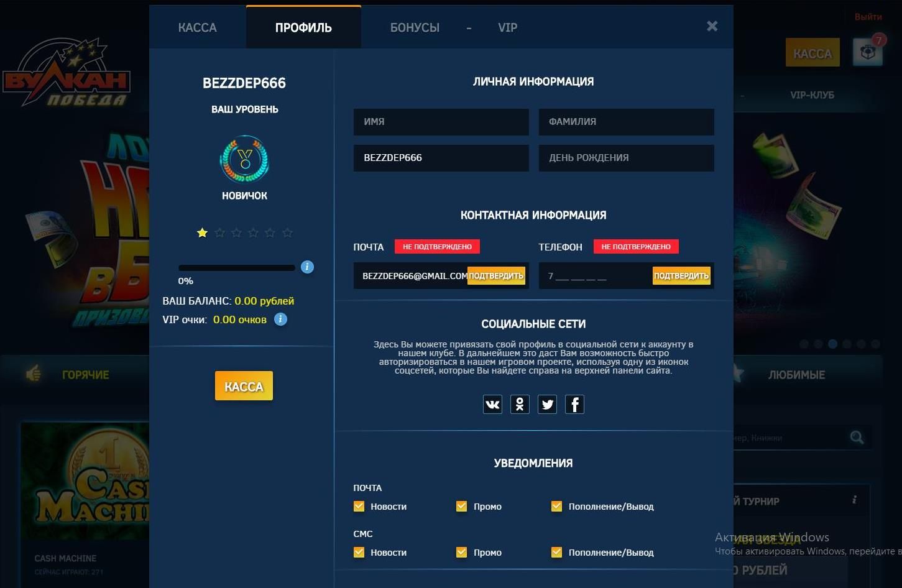Uncheck email Новости notifications checkbox
The width and height of the screenshot is (902, 588).
pos(359,507)
